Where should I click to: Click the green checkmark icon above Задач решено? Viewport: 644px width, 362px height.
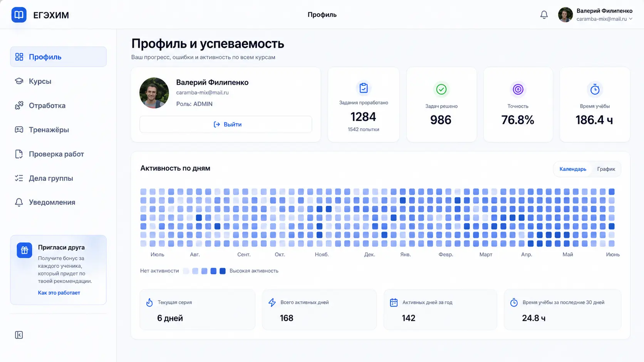441,89
